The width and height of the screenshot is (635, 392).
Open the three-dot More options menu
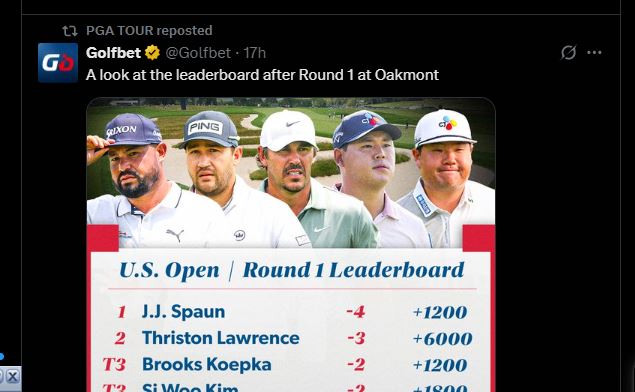(x=594, y=53)
